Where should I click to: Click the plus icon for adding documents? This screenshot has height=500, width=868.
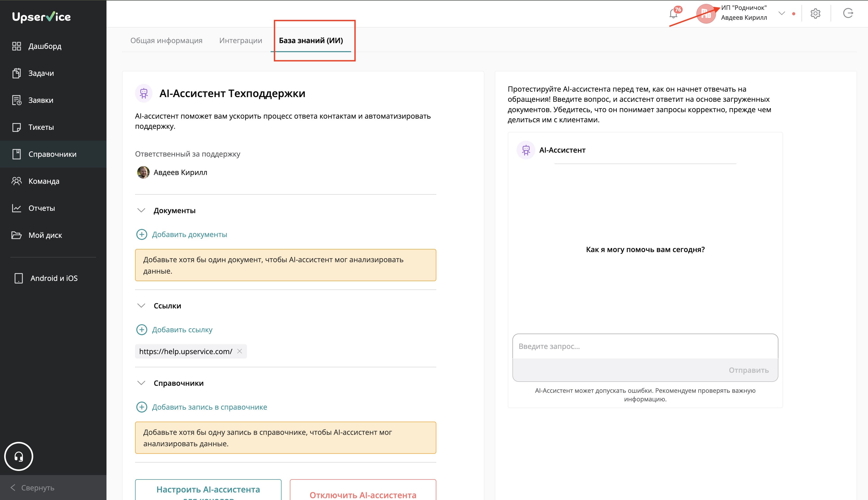[x=142, y=234]
